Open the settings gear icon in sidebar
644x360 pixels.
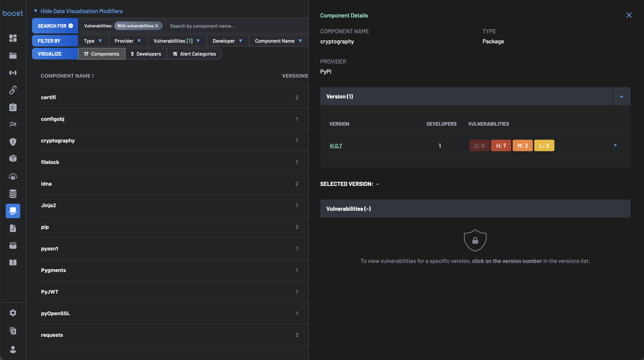click(x=13, y=313)
